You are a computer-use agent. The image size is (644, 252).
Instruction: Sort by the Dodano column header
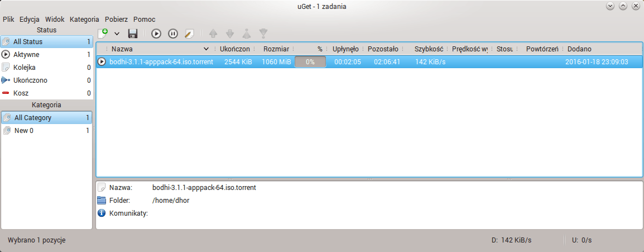click(602, 49)
